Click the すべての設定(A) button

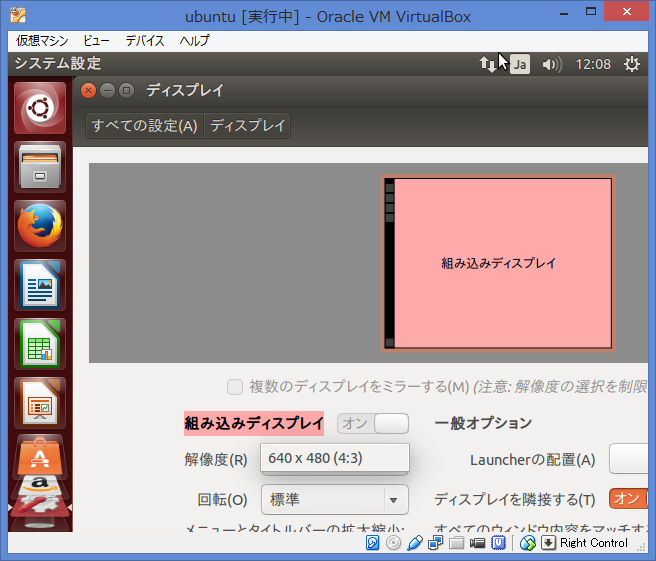[144, 126]
